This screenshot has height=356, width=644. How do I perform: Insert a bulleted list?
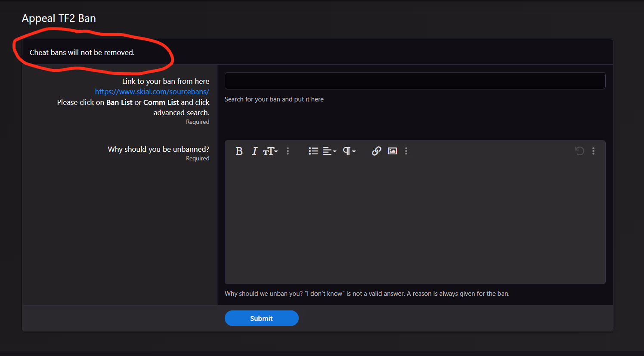click(313, 151)
